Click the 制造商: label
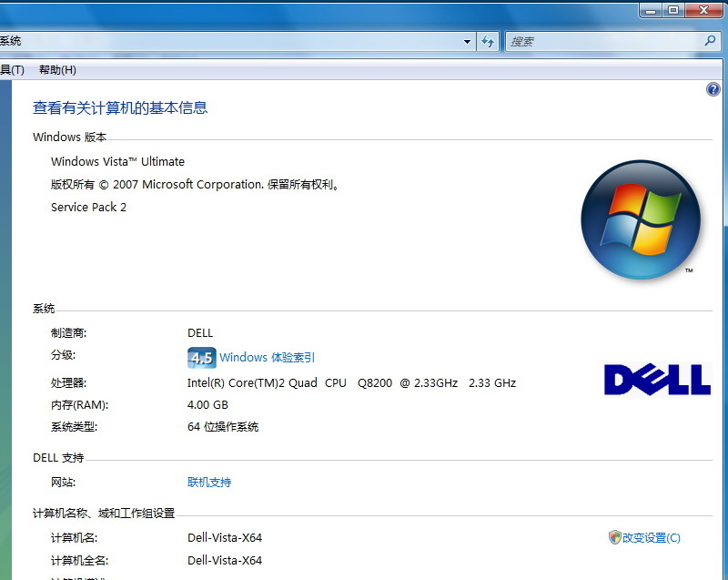Image resolution: width=728 pixels, height=580 pixels. [x=69, y=333]
